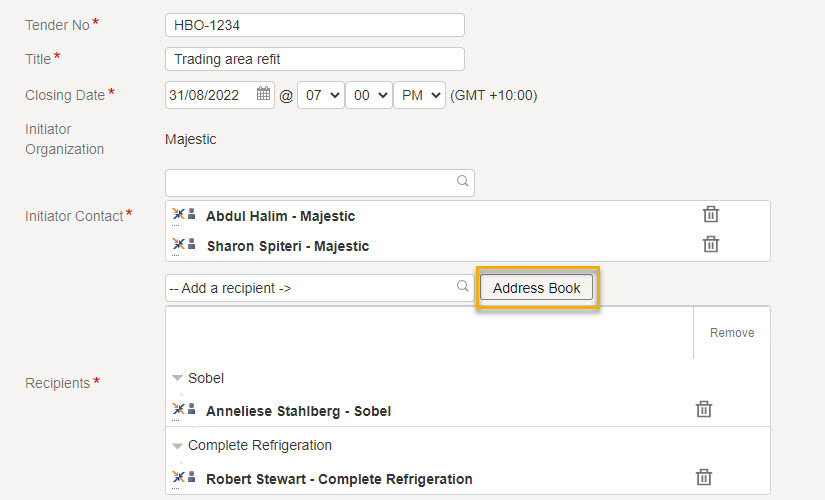Delete Abdul Halim from initiator contacts
825x500 pixels.
pos(710,214)
